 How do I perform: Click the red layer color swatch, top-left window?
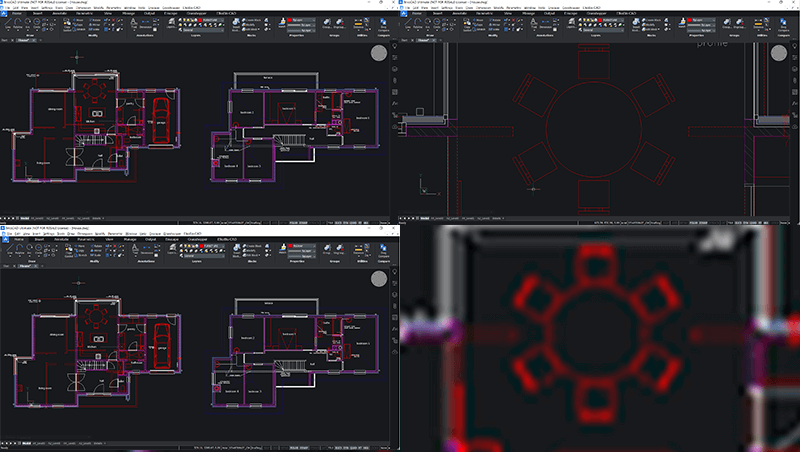pos(200,20)
